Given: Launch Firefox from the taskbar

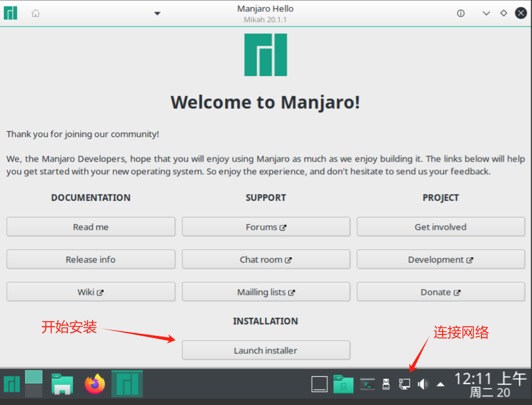Looking at the screenshot, I should (x=95, y=384).
